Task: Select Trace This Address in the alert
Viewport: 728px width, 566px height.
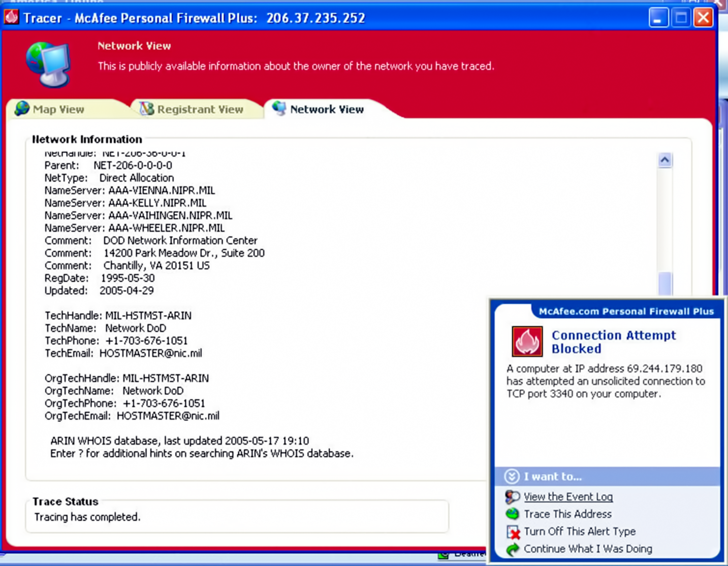Action: point(567,514)
